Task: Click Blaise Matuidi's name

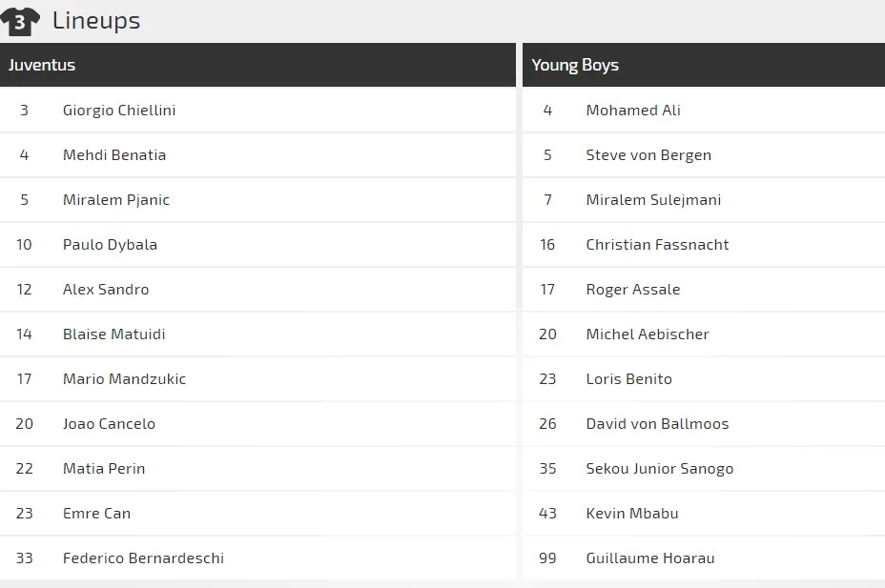Action: 113,334
